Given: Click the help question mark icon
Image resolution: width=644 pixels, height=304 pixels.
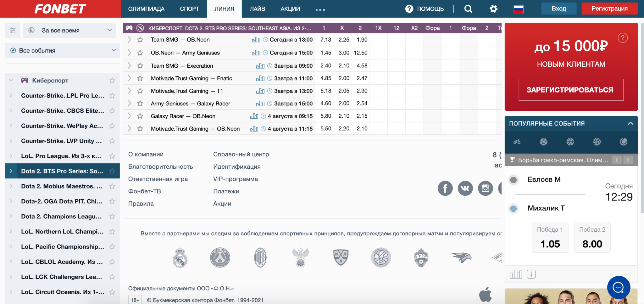Looking at the screenshot, I should click(409, 9).
